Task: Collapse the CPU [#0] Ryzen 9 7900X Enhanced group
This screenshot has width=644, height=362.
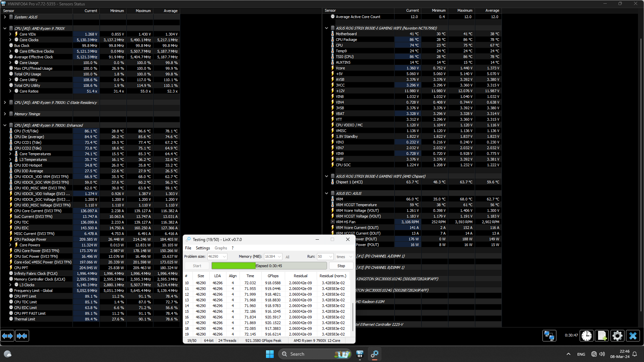Action: click(5, 125)
